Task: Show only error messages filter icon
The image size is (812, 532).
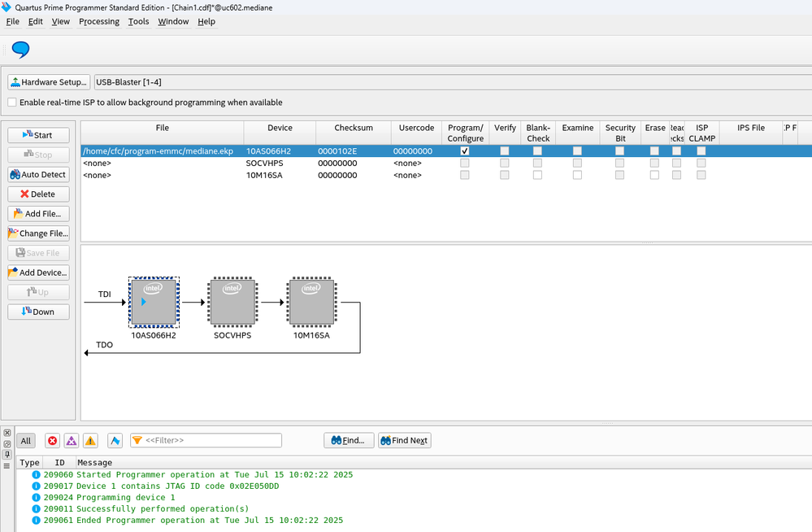Action: (x=53, y=441)
